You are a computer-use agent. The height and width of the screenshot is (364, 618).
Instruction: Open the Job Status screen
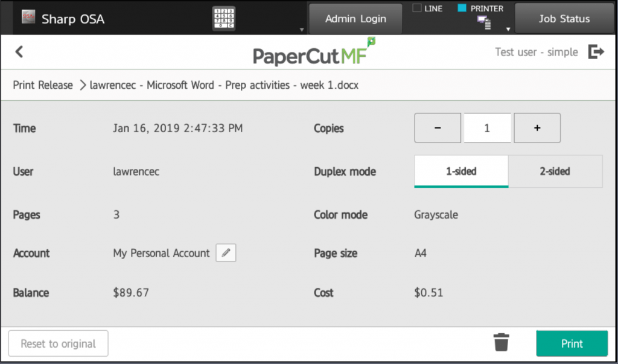pos(564,19)
